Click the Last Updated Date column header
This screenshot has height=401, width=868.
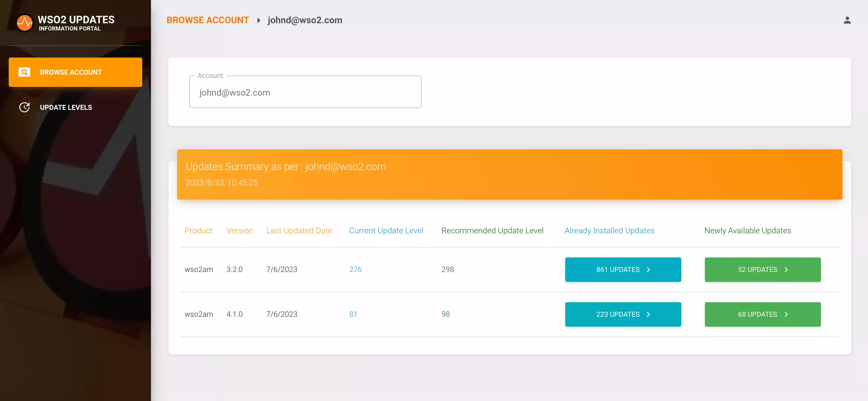click(299, 231)
